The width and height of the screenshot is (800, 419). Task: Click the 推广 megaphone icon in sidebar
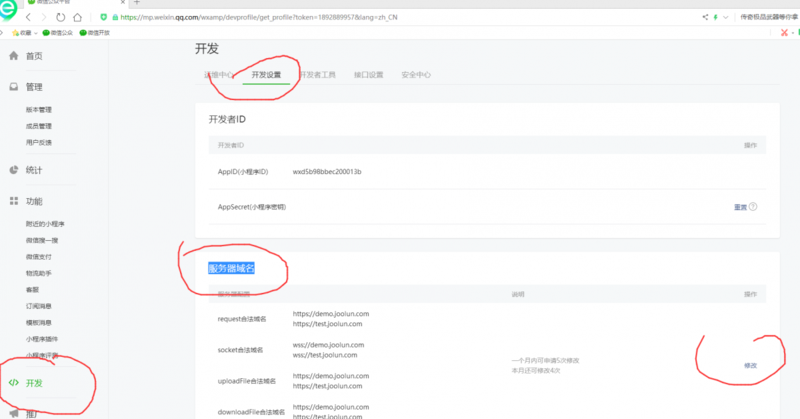tap(14, 413)
